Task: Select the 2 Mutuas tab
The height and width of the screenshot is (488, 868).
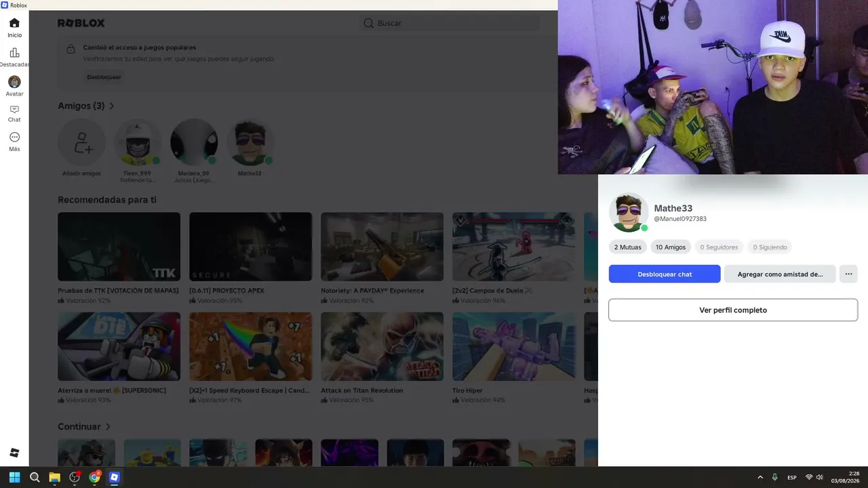Action: click(627, 247)
